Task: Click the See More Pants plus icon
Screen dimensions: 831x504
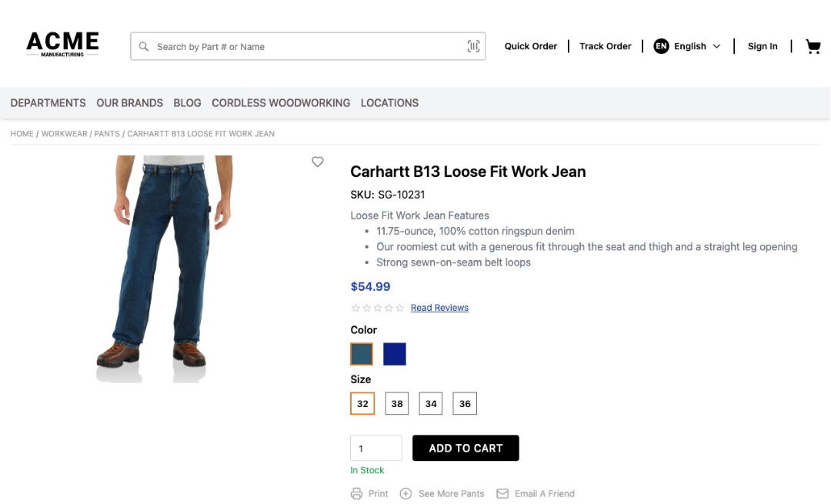Action: (x=405, y=493)
